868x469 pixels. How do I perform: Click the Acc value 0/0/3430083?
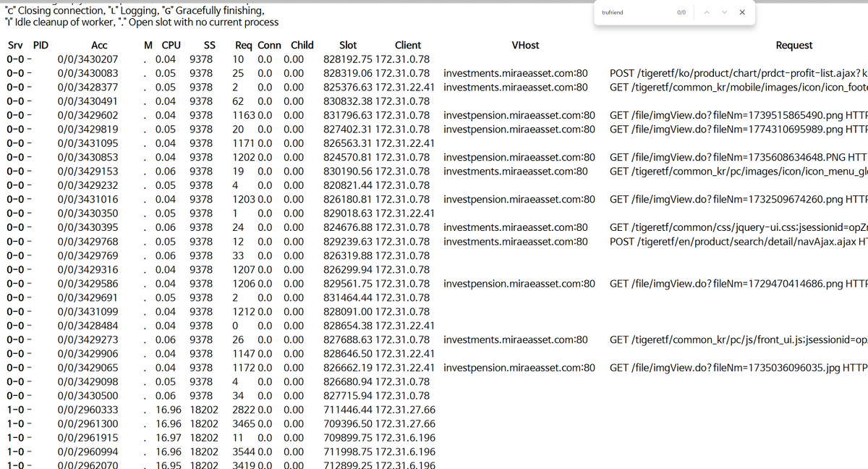coord(88,73)
